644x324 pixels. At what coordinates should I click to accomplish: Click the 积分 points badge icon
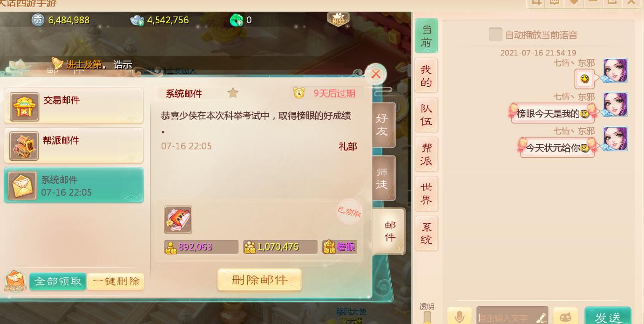(339, 19)
